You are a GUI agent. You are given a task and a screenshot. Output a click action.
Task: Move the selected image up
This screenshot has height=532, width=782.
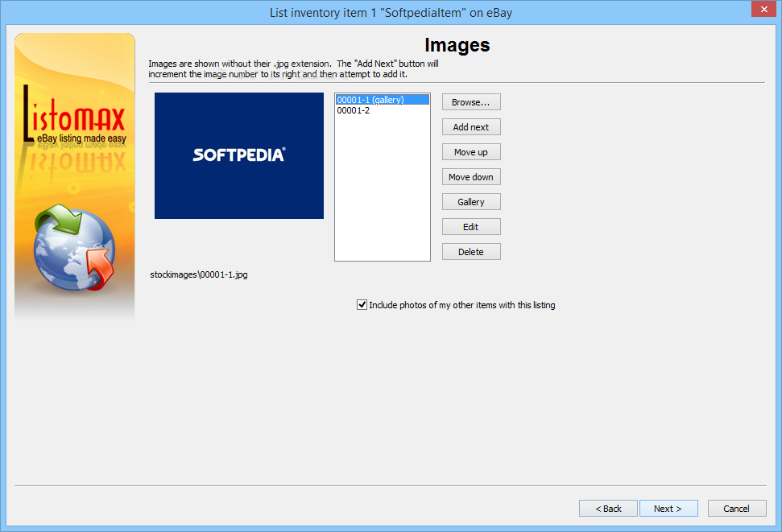click(x=471, y=152)
